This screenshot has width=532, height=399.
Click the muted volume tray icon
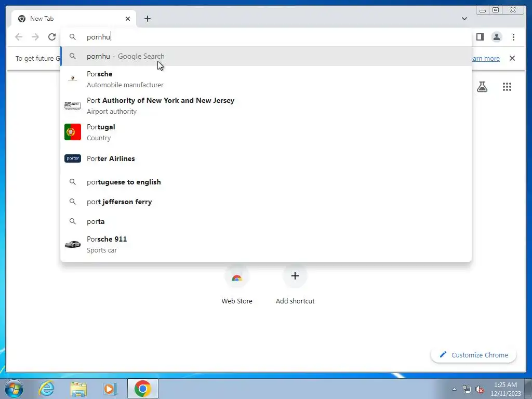pos(480,389)
